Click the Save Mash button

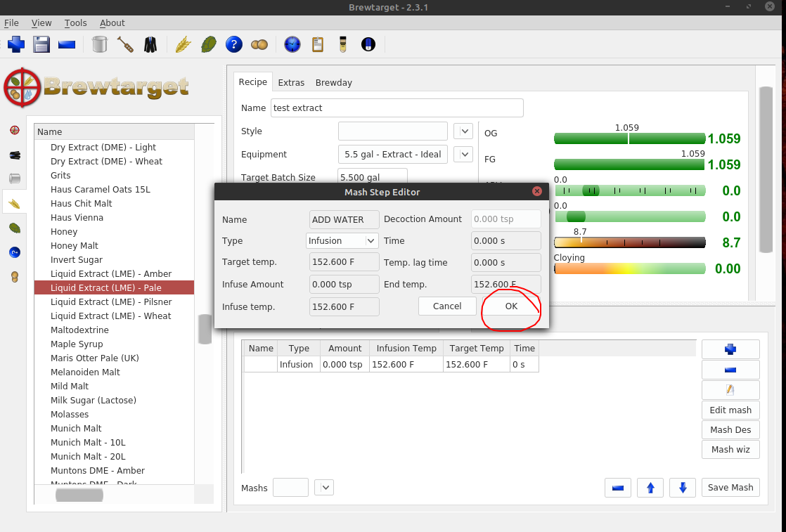pos(730,488)
